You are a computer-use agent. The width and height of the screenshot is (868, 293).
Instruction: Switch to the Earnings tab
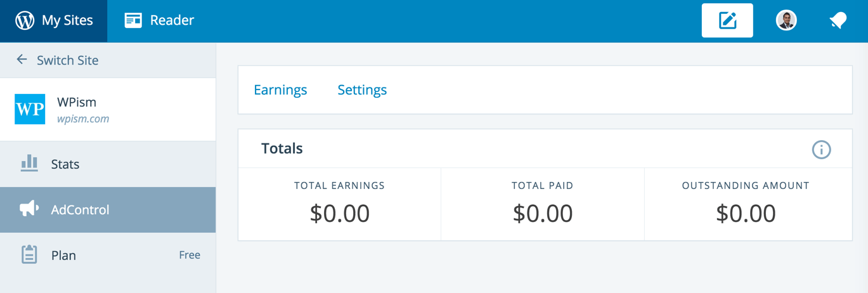(280, 90)
